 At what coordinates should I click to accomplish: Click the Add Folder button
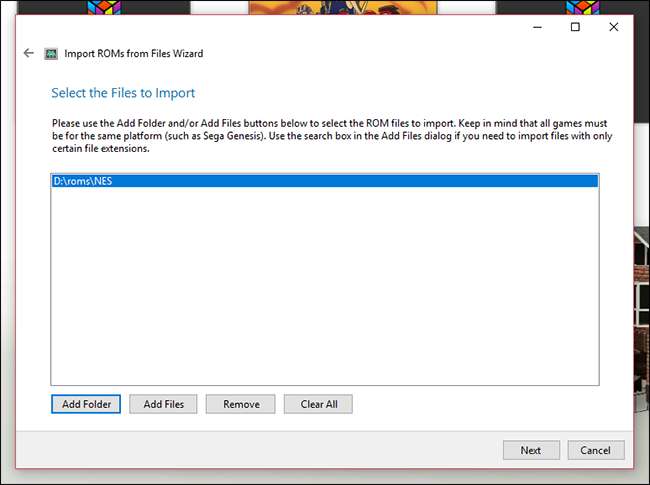pos(86,404)
